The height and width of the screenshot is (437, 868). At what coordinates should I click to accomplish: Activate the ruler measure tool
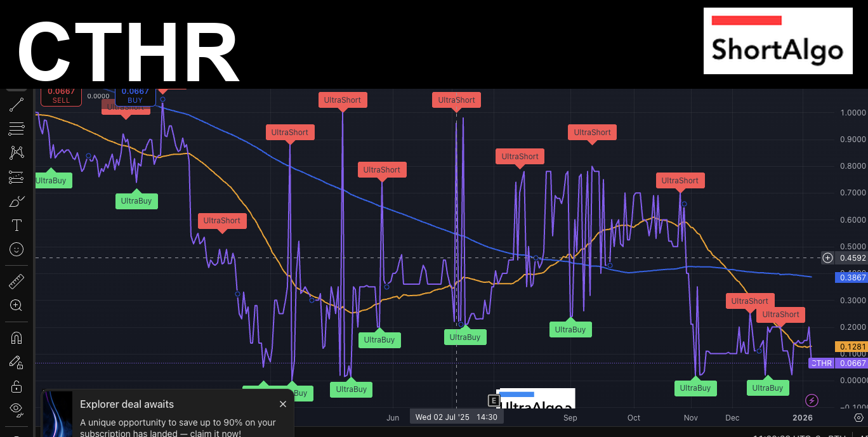[x=16, y=281]
